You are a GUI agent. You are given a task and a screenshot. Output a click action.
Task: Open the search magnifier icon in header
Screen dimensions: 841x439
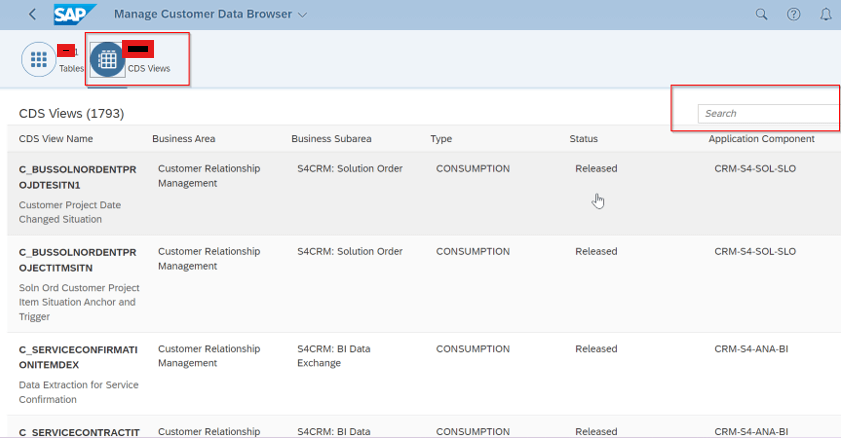(761, 14)
